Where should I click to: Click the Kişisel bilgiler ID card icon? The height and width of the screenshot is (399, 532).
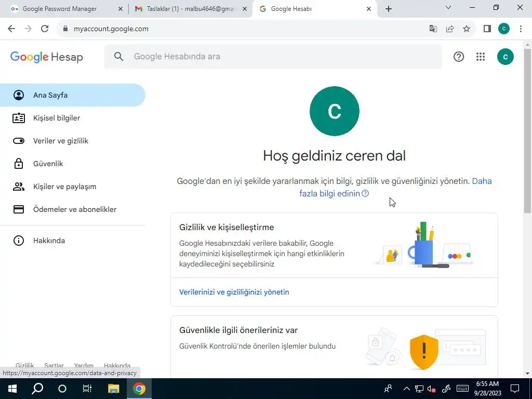(x=19, y=118)
